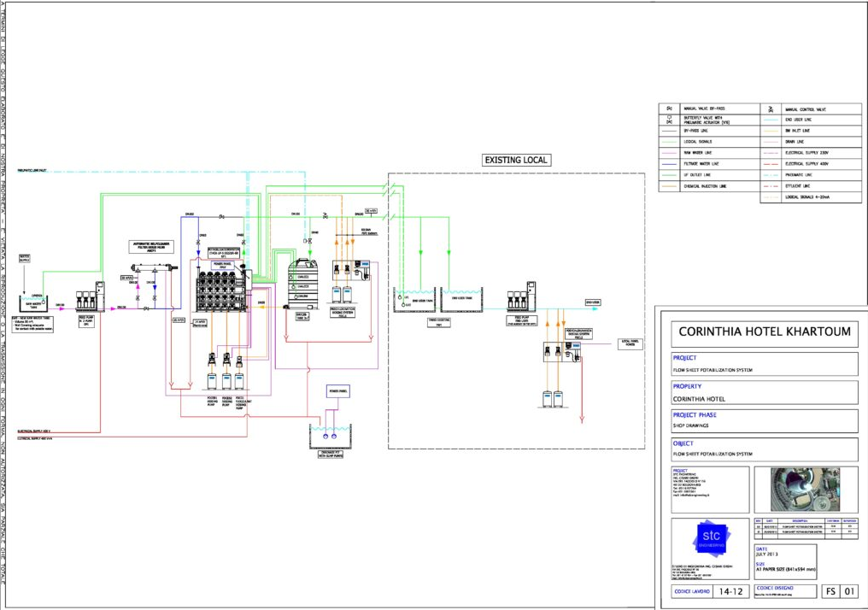Click the ultrafiltration module rack symbol
Screen dimensions: 868x610
coord(222,291)
